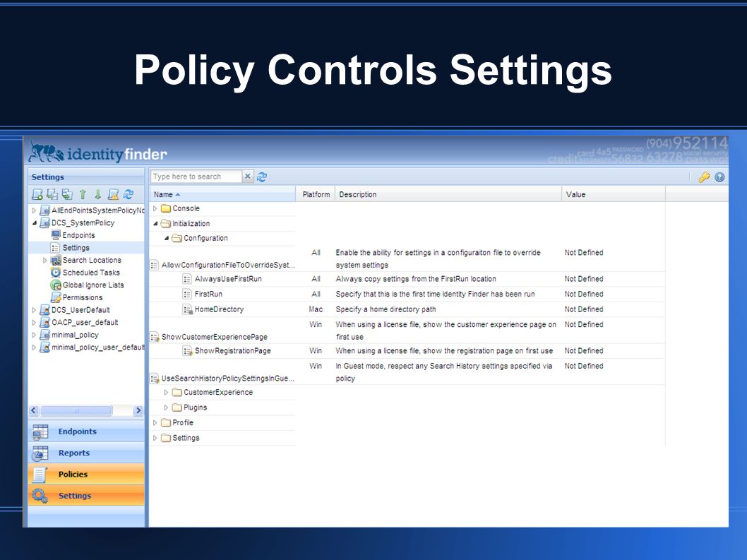Expand the Search Locations node
This screenshot has width=747, height=560.
click(x=44, y=260)
